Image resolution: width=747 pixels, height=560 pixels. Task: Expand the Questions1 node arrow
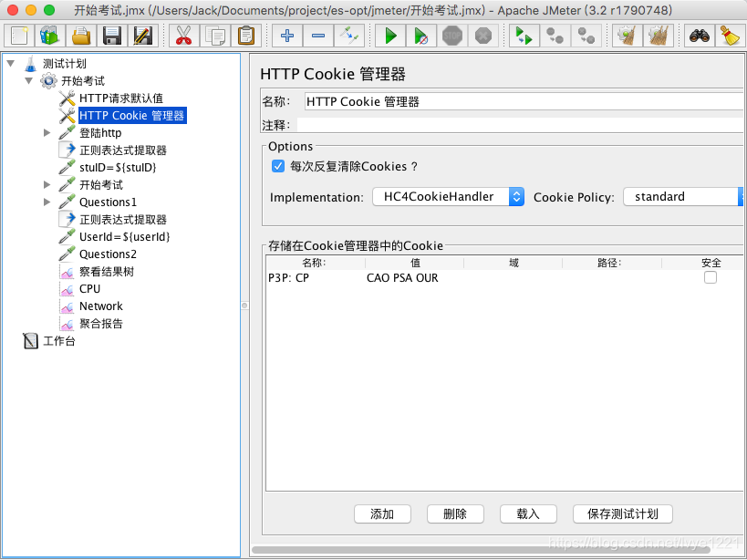(47, 202)
